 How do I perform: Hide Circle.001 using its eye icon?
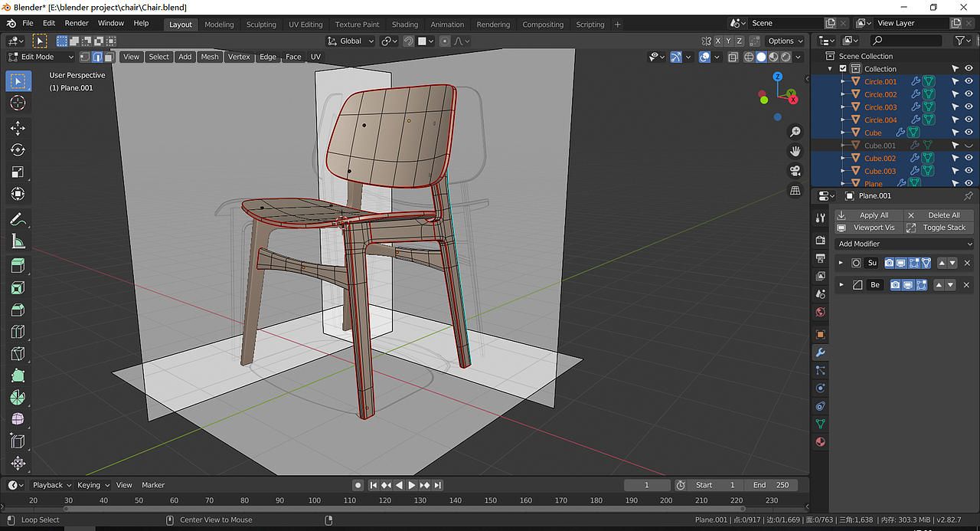(x=969, y=81)
